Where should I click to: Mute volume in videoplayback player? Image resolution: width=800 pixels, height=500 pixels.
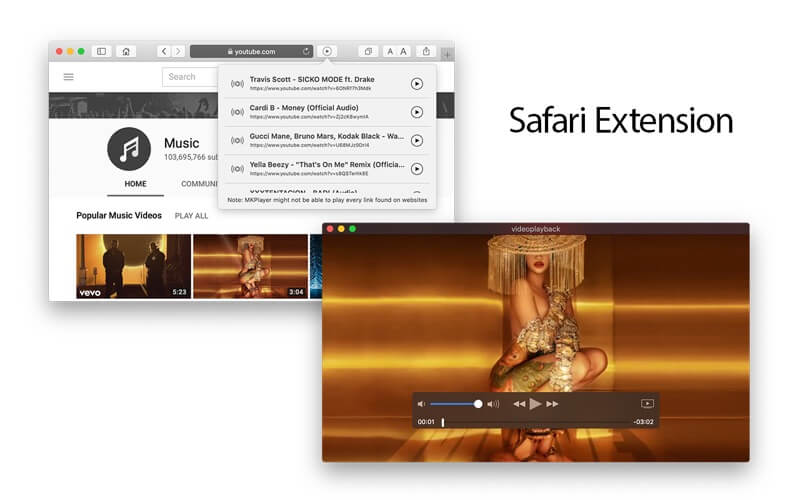421,404
